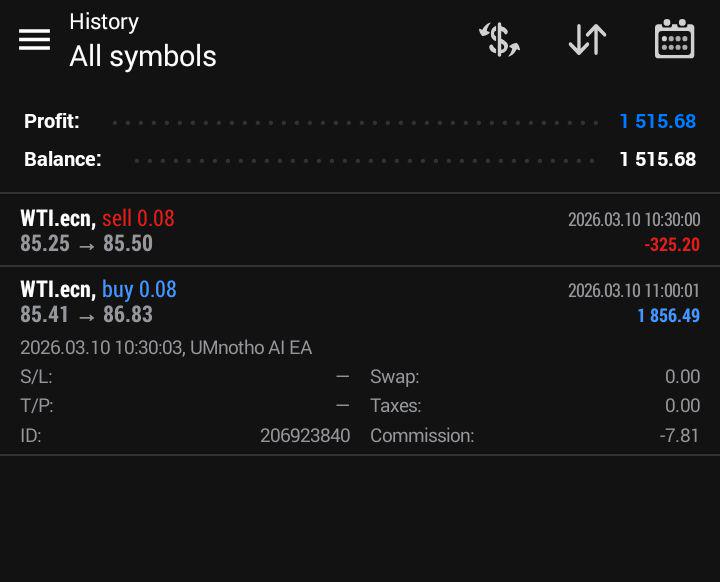Select the All symbols subtitle
The height and width of the screenshot is (582, 720).
coord(142,57)
